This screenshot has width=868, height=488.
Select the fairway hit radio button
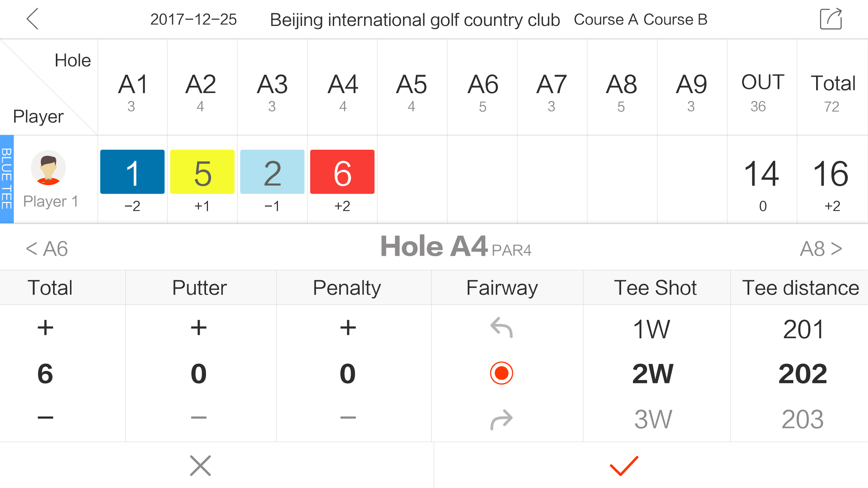click(502, 373)
